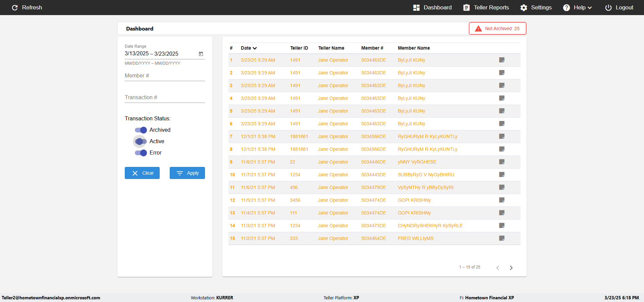Click the Teller ID column header
Screen dimensions: 644x302
click(x=299, y=48)
